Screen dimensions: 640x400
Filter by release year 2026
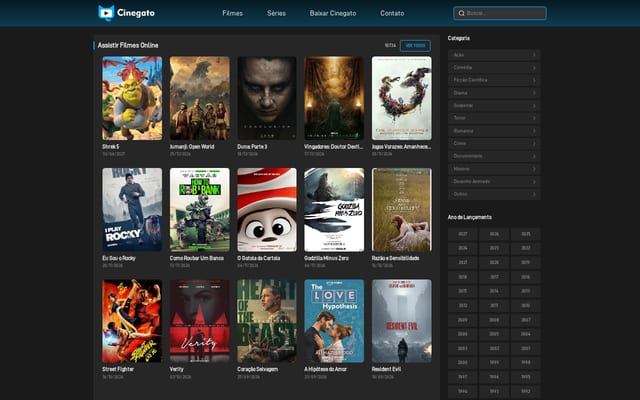pos(494,234)
